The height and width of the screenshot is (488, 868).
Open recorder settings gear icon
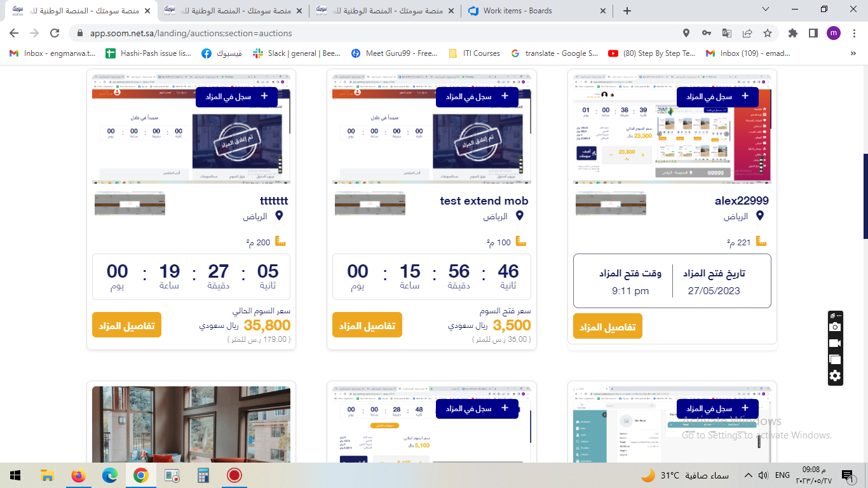(x=835, y=376)
